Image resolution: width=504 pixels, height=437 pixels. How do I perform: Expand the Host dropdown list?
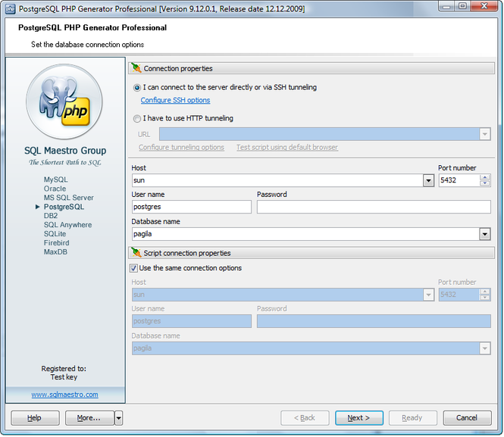tap(428, 180)
